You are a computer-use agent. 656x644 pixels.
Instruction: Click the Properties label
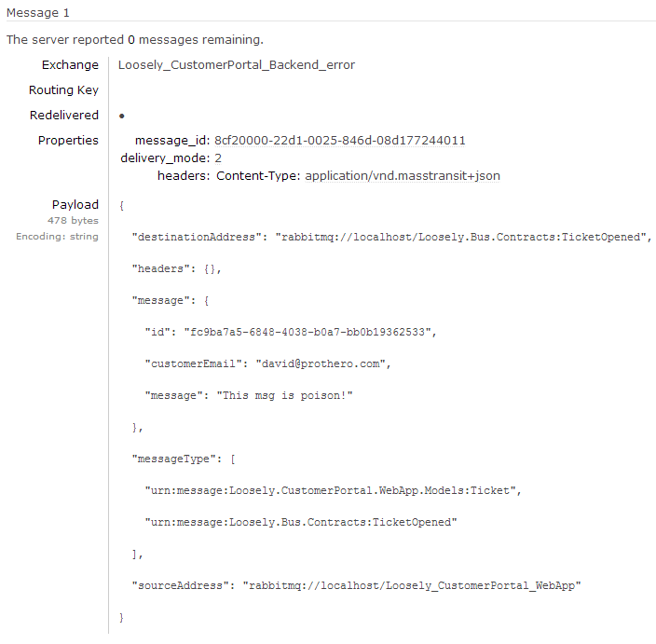[68, 140]
